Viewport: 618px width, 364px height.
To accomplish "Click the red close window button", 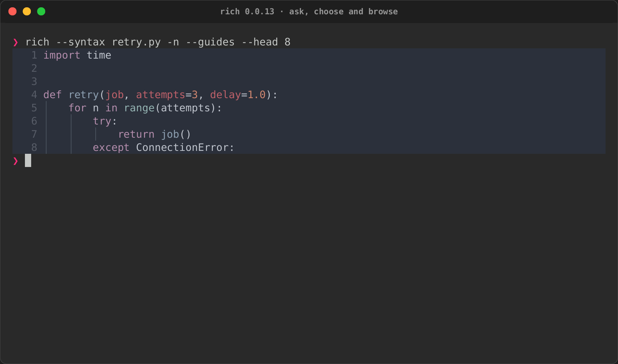I will coord(12,11).
